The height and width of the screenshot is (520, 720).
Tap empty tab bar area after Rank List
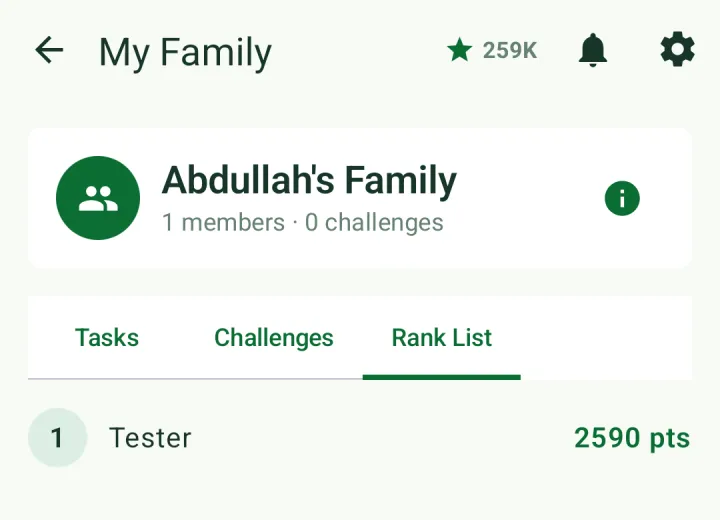tap(606, 338)
